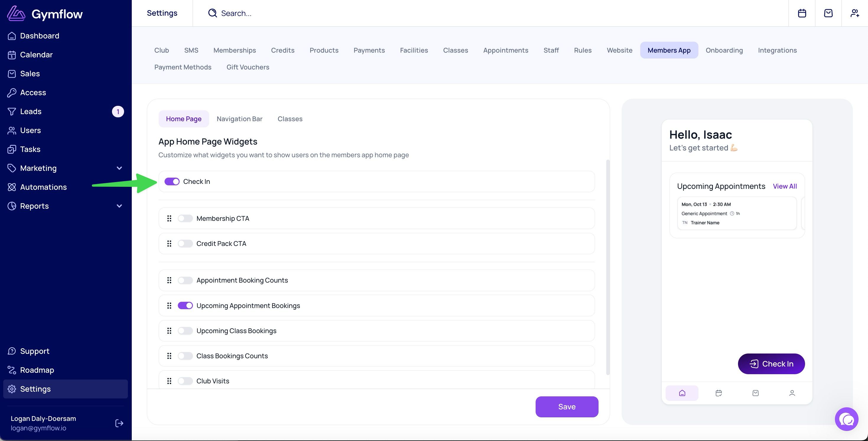The image size is (868, 441).
Task: Open the Facilities settings tab
Action: (414, 50)
